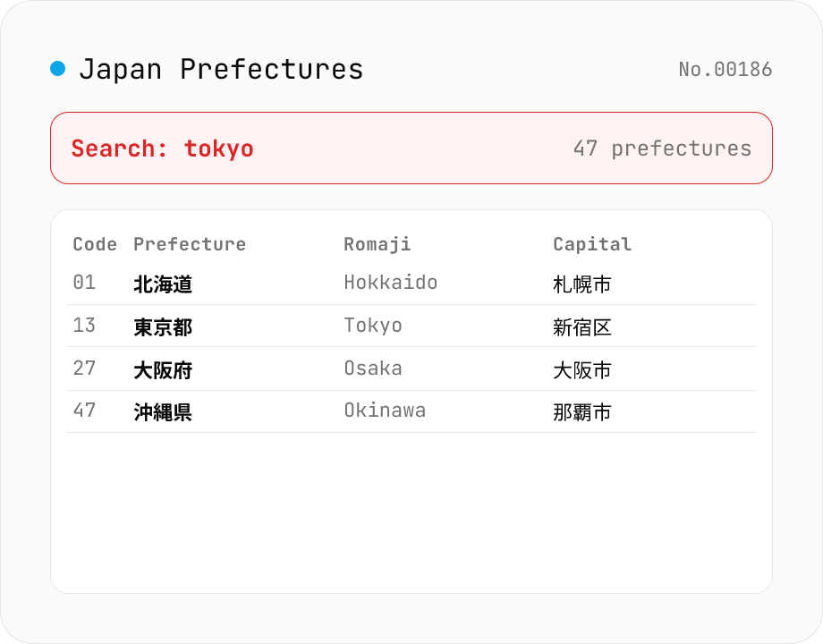Click the Osaka romaji cell
Screen dimensions: 823x644
tap(373, 369)
